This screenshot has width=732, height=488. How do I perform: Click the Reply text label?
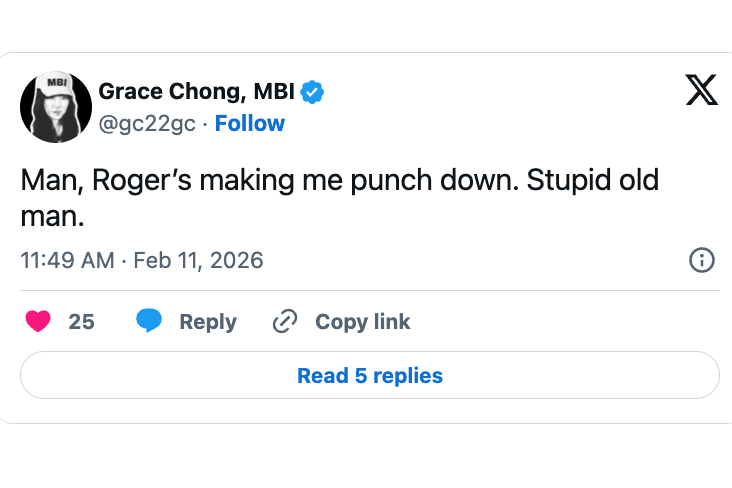click(208, 321)
